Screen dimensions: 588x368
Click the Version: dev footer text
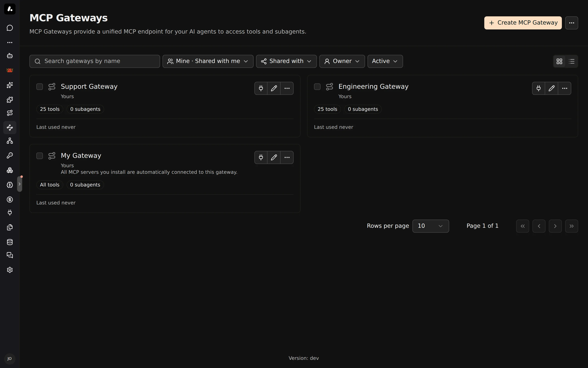[x=303, y=358]
